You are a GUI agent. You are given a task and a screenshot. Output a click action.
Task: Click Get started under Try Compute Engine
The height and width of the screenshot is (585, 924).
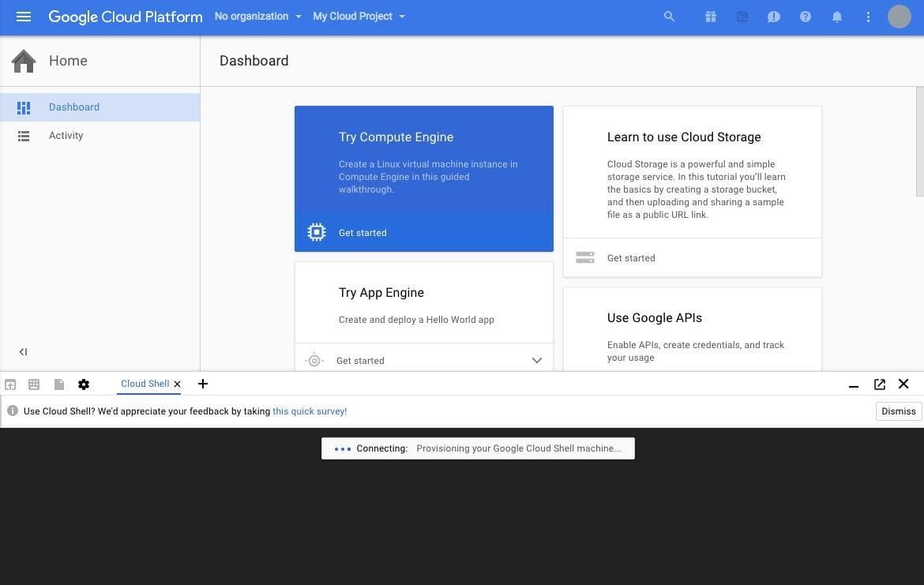(362, 233)
